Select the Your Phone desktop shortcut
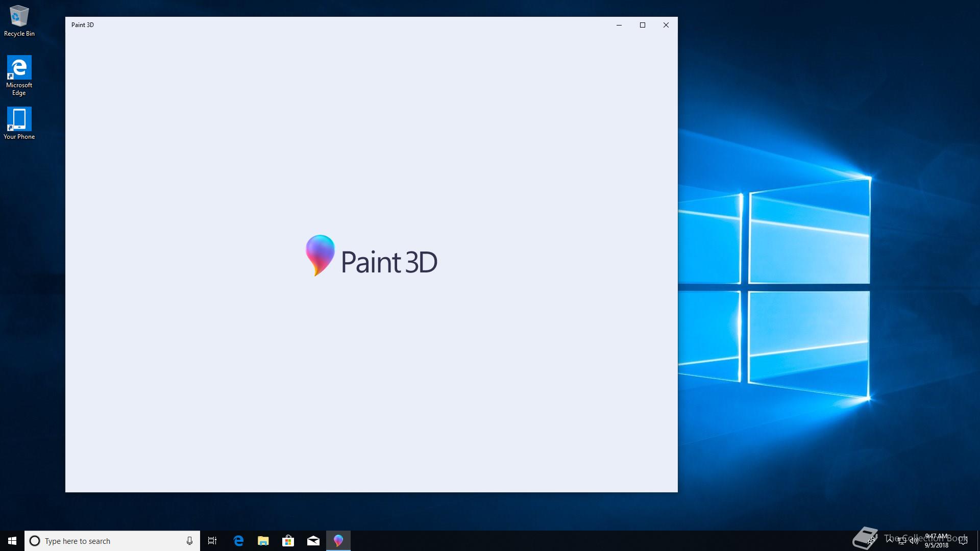Screen dimensions: 980x551 pos(19,123)
